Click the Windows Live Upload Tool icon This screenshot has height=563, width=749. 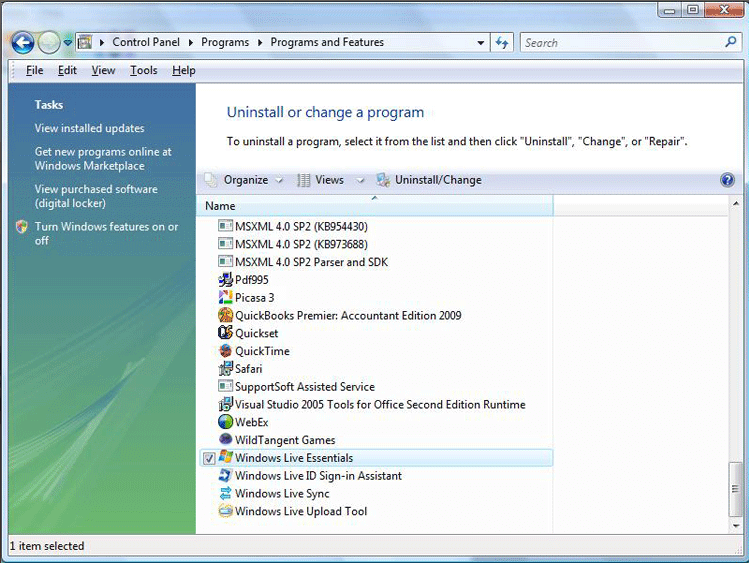(x=225, y=511)
